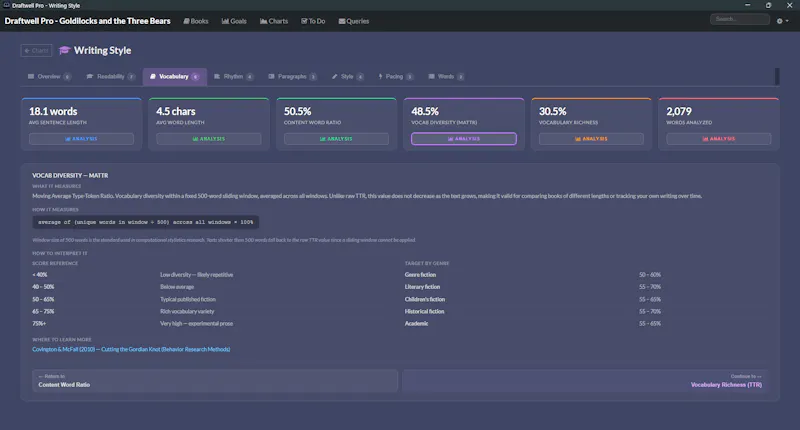Return to Content Word Ratio
This screenshot has width=800, height=430.
[215, 381]
